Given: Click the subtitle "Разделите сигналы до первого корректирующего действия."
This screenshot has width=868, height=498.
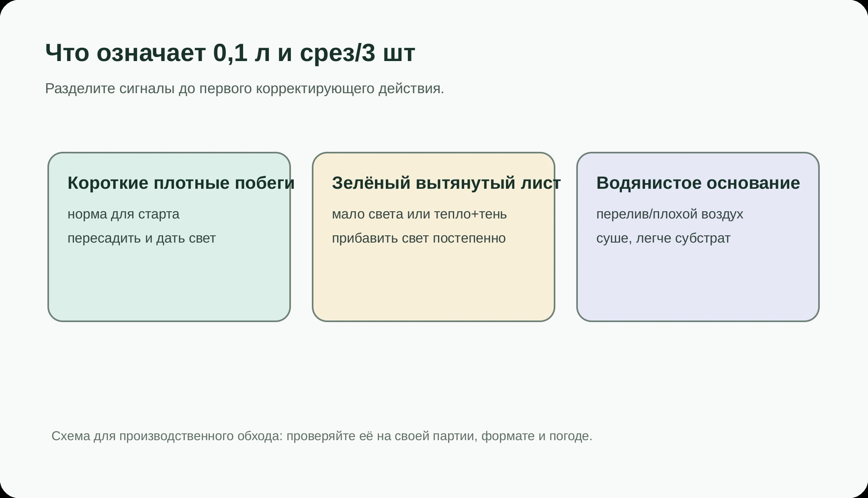Looking at the screenshot, I should 244,88.
